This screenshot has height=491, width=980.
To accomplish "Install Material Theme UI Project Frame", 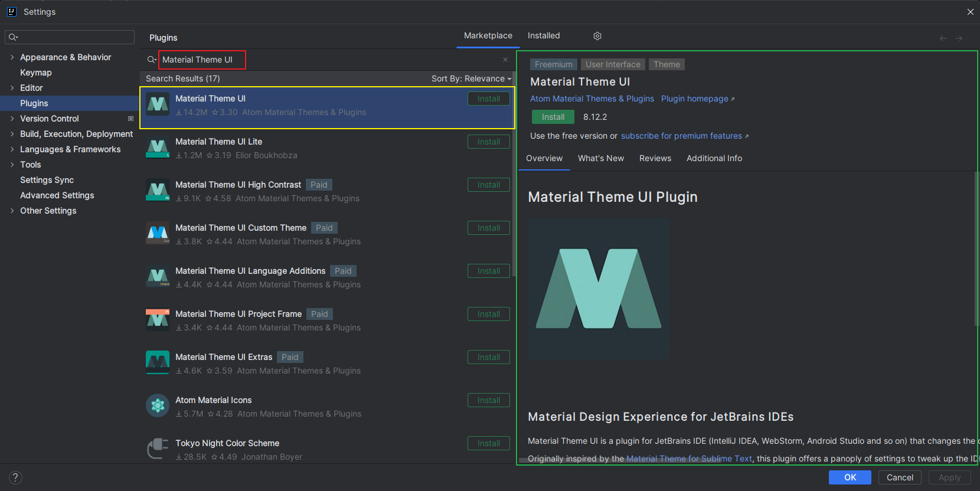I will (489, 314).
